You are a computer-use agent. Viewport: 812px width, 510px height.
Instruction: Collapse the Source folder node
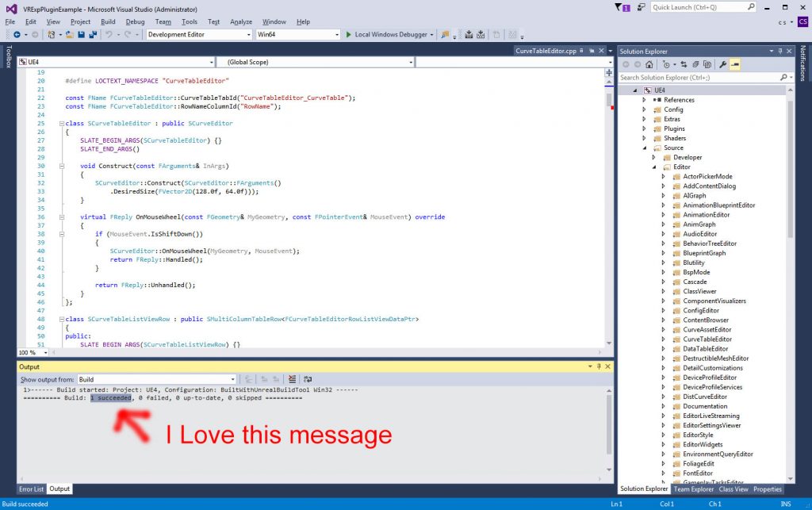click(645, 148)
